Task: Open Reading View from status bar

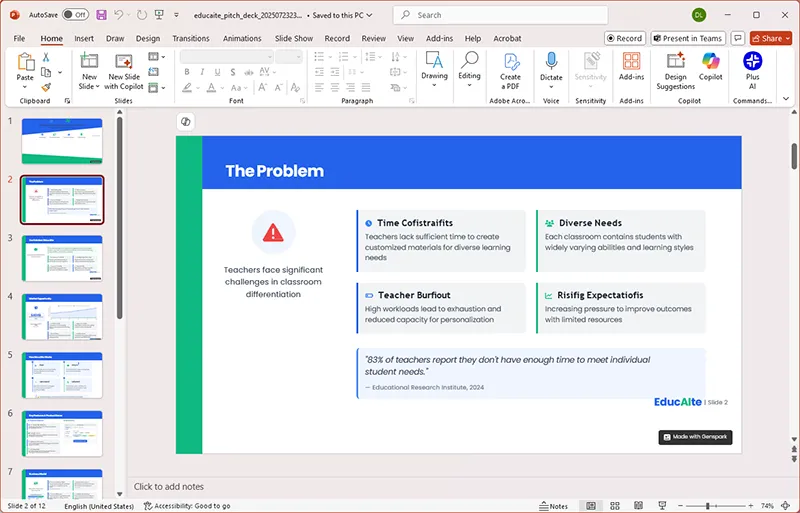Action: 637,506
